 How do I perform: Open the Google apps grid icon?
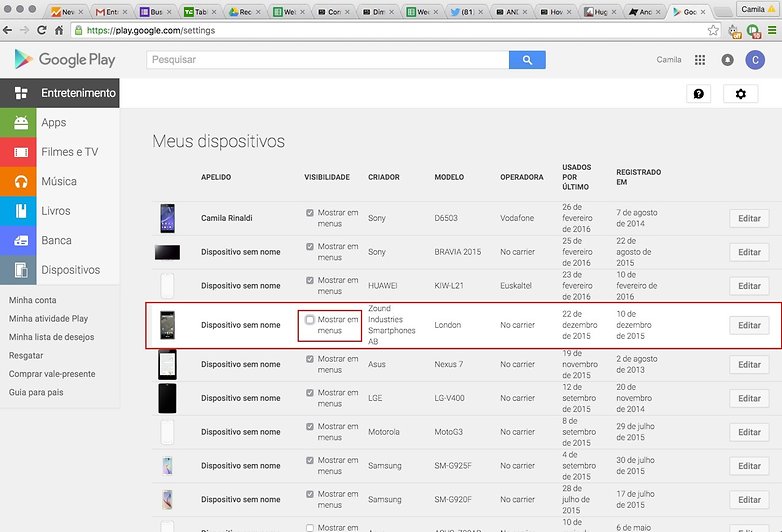coord(700,60)
